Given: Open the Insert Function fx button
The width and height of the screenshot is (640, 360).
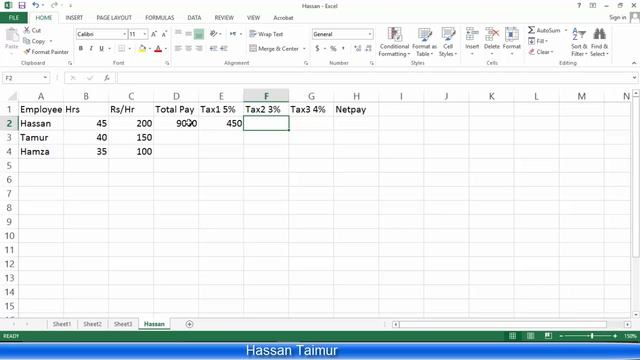Looking at the screenshot, I should 107,78.
